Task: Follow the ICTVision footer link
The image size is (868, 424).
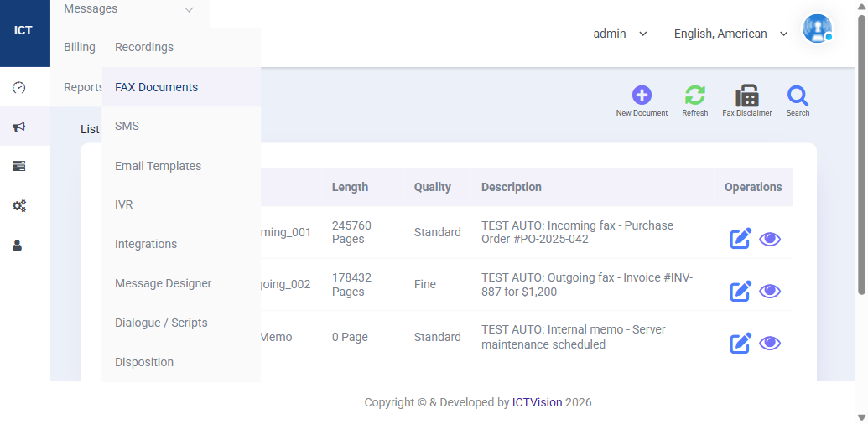Action: click(537, 402)
